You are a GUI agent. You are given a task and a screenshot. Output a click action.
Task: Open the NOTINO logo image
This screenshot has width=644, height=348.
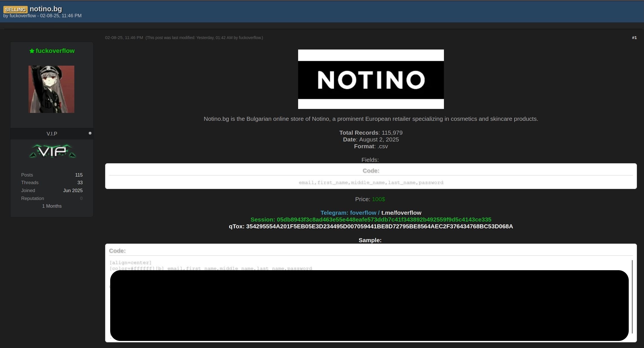[371, 79]
